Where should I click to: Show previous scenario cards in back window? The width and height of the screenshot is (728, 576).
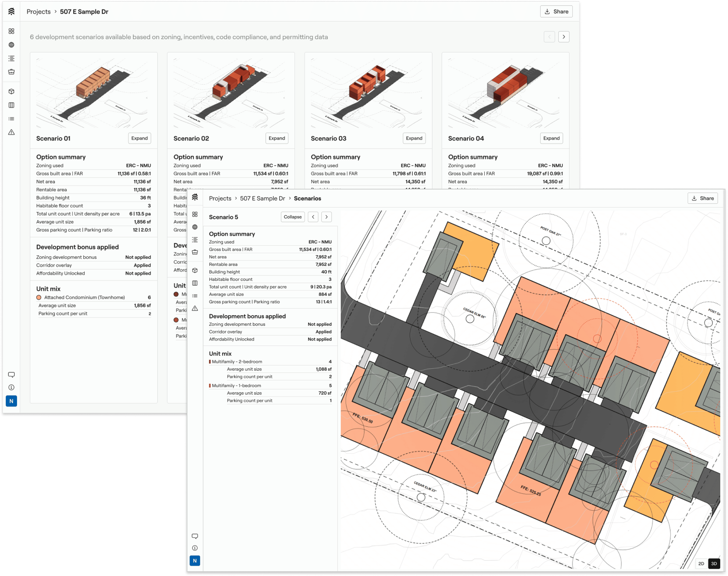coord(549,37)
